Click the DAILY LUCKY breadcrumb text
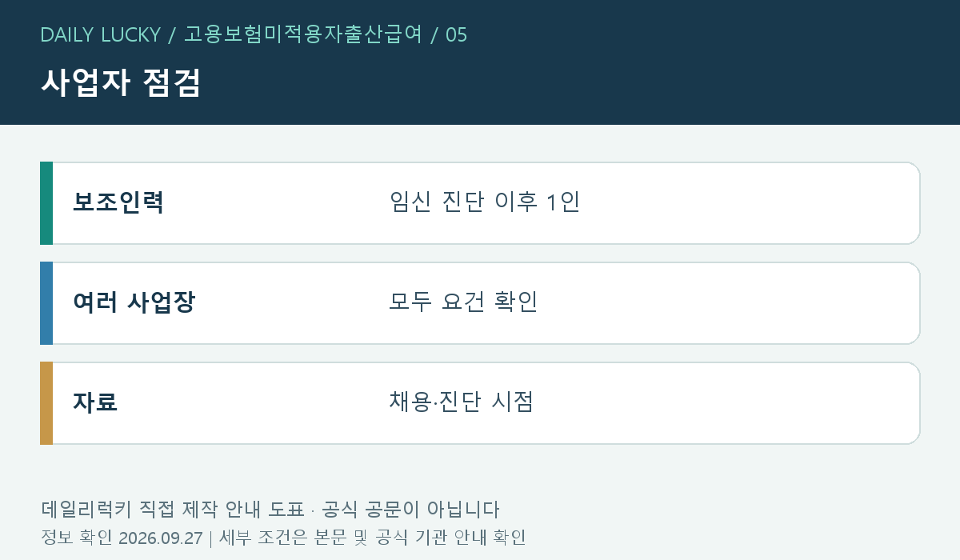Screen dimensions: 960x560 point(100,35)
